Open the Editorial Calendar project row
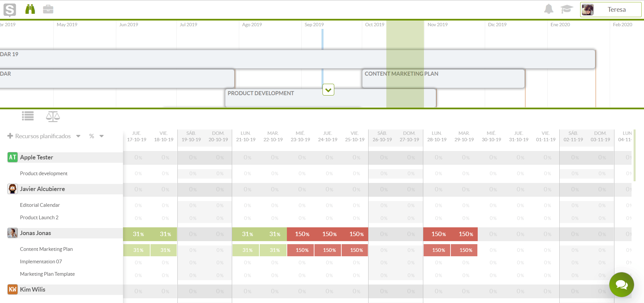The width and height of the screenshot is (644, 303). [40, 205]
